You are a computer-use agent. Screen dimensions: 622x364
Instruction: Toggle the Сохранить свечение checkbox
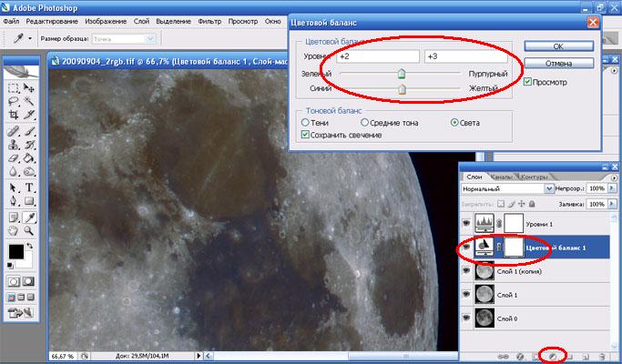305,135
